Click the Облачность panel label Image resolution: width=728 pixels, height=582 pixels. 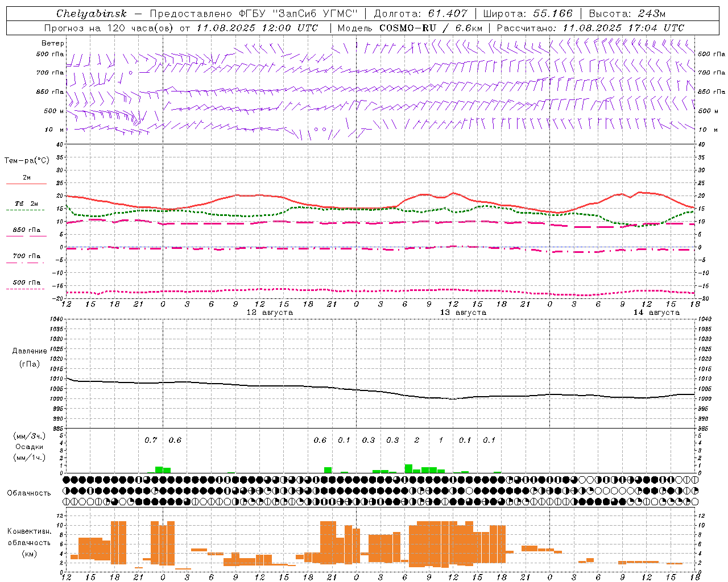(x=29, y=493)
